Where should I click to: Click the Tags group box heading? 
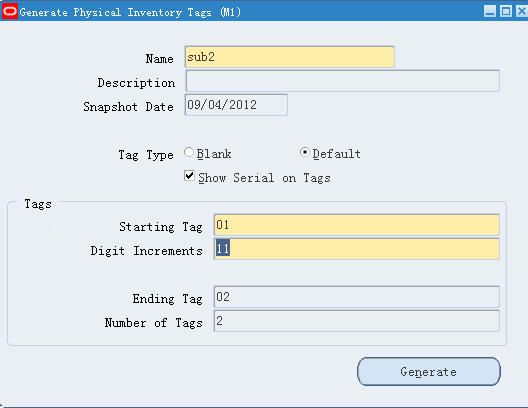[x=38, y=204]
